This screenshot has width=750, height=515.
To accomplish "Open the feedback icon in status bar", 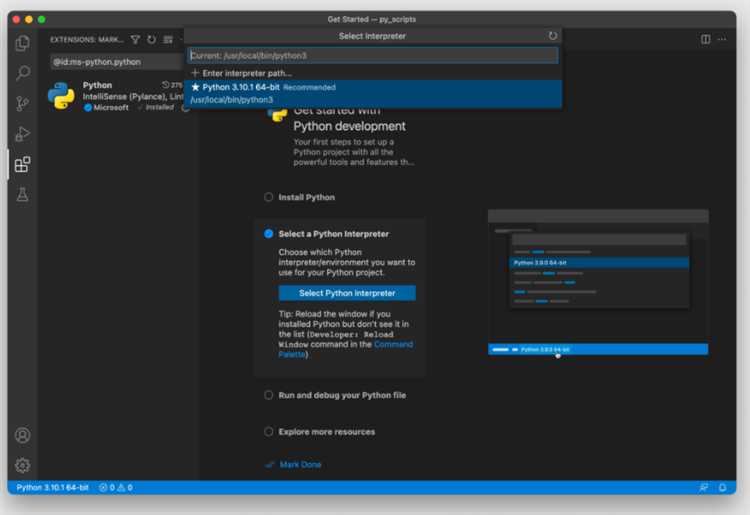I will pos(704,488).
